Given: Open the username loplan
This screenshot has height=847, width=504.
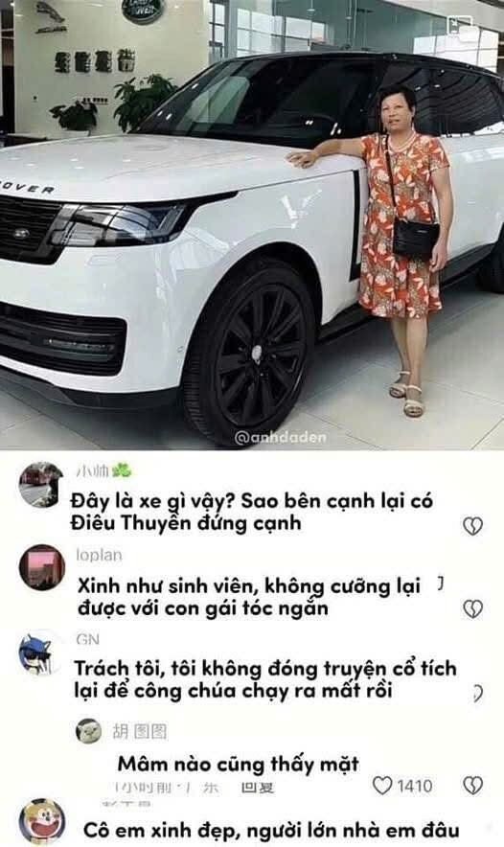Looking at the screenshot, I should [x=99, y=555].
